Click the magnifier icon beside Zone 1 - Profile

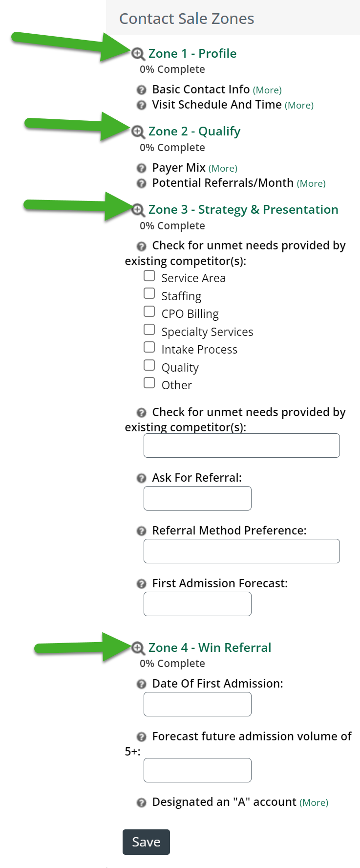point(138,54)
